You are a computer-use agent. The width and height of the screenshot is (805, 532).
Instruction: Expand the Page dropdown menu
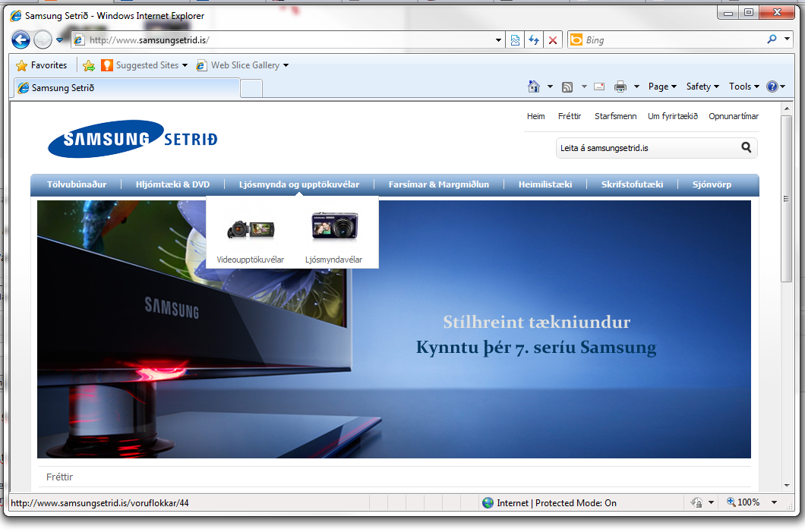click(x=662, y=87)
